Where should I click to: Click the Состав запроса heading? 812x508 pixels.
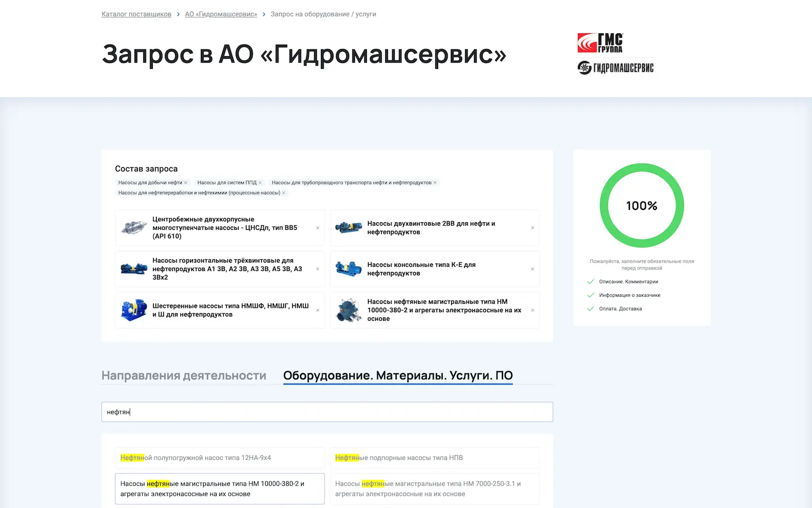tap(146, 169)
